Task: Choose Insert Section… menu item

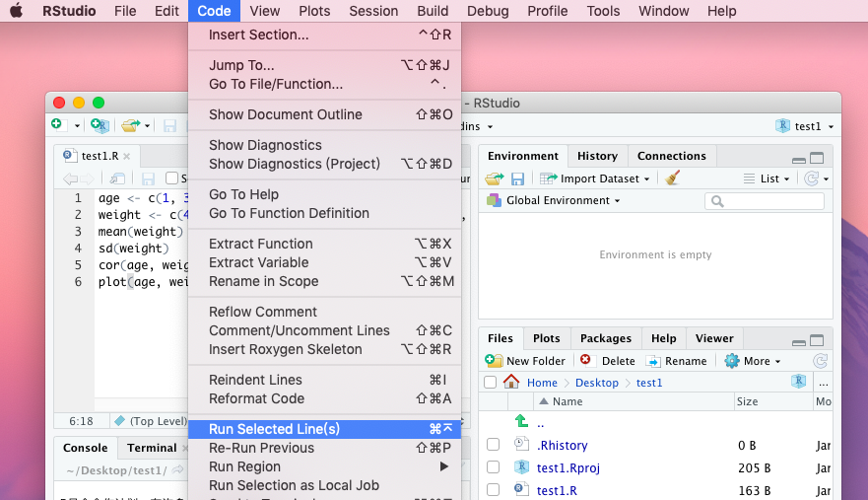Action: click(325, 35)
